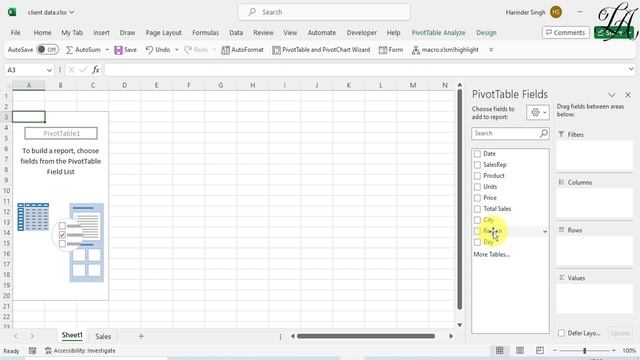Expand the formula bar chevron
640x360 pixels.
[x=631, y=69]
